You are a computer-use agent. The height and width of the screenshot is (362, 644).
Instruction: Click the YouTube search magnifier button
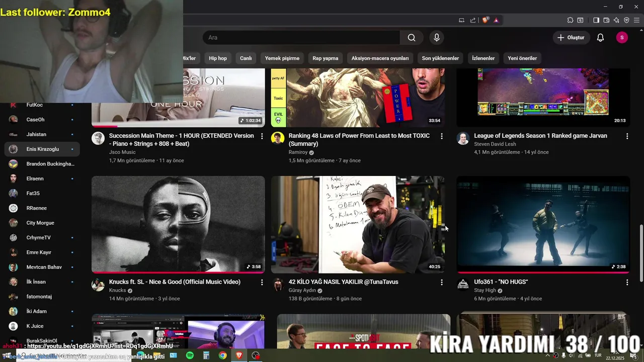pos(412,38)
